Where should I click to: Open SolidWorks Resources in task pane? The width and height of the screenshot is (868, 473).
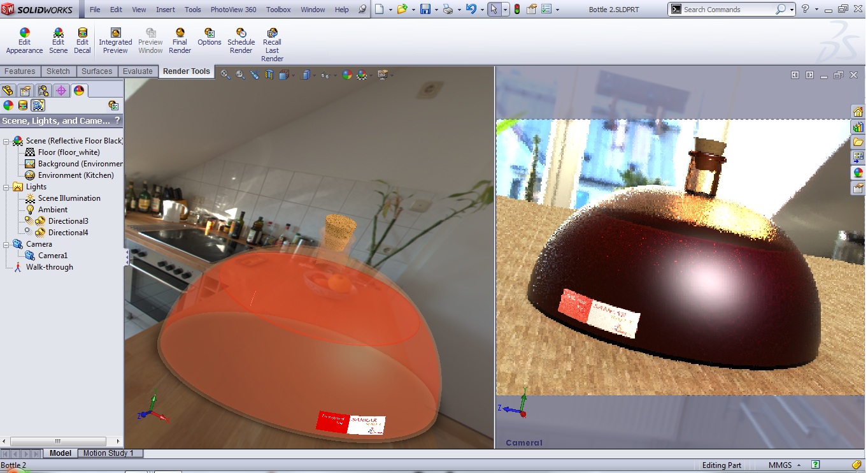pos(858,112)
